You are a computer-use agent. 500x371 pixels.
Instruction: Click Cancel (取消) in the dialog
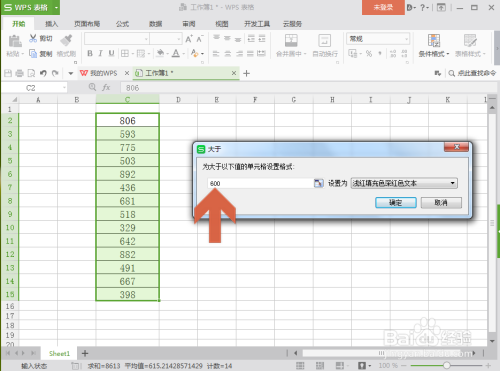point(441,202)
